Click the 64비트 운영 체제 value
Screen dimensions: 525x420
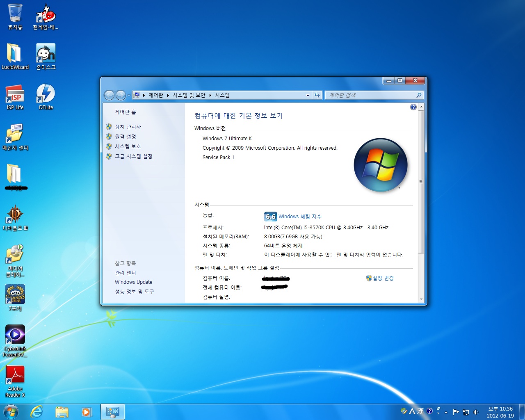coord(283,246)
